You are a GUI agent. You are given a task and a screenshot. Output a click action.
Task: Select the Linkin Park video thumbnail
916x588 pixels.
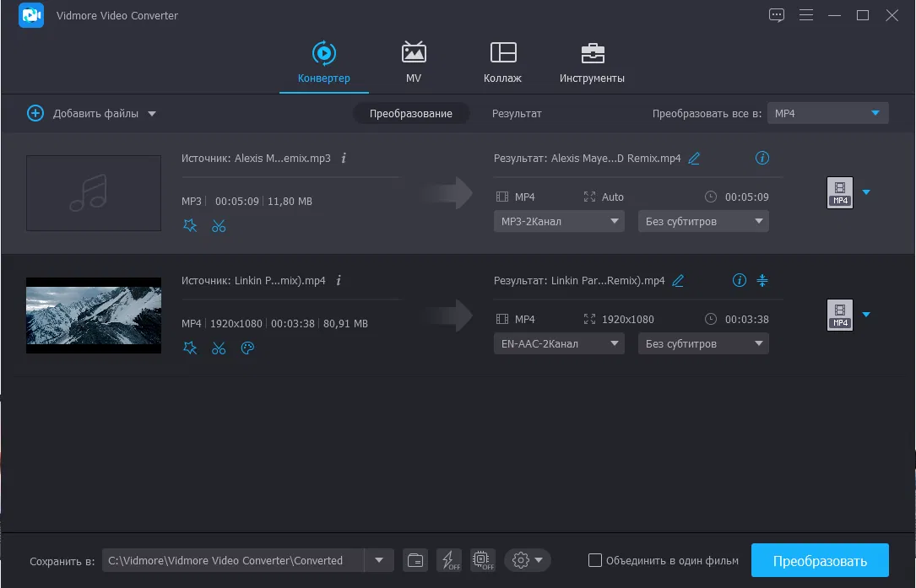(x=94, y=316)
